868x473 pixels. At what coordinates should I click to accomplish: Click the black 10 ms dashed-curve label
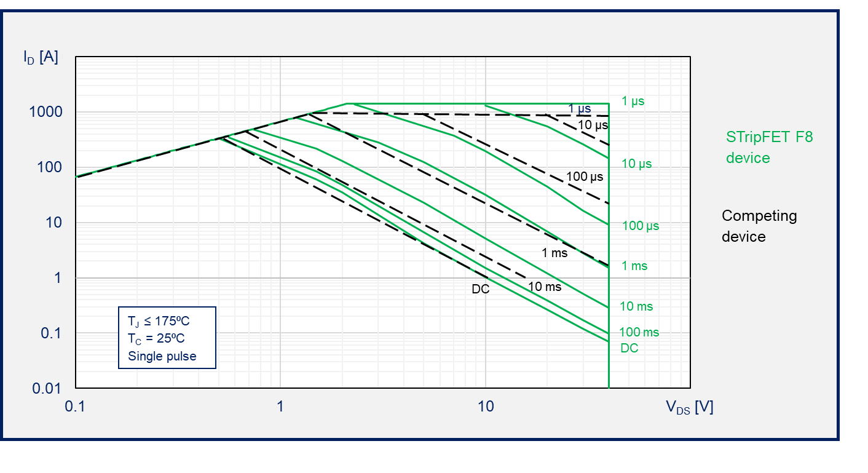point(544,287)
